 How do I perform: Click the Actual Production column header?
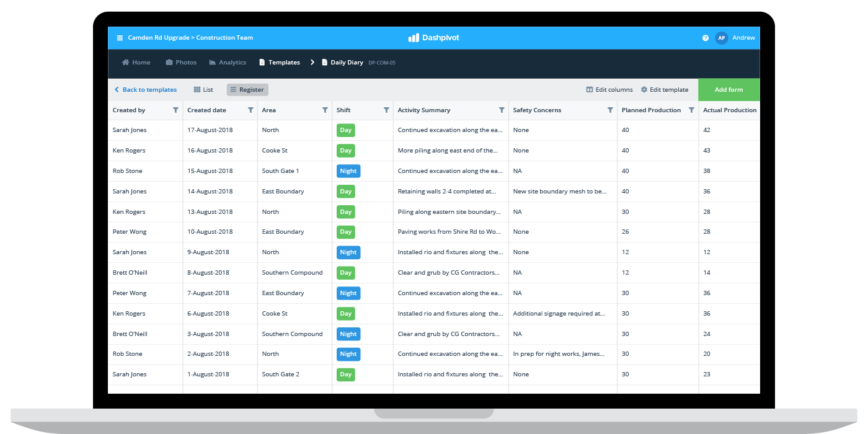(730, 110)
